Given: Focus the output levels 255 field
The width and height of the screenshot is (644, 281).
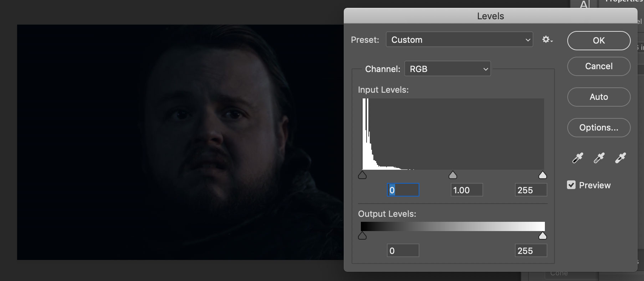Looking at the screenshot, I should pyautogui.click(x=531, y=250).
